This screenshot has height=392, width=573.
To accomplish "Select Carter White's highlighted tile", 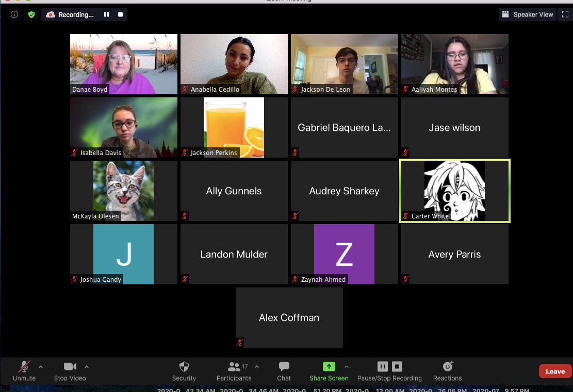I will 454,191.
